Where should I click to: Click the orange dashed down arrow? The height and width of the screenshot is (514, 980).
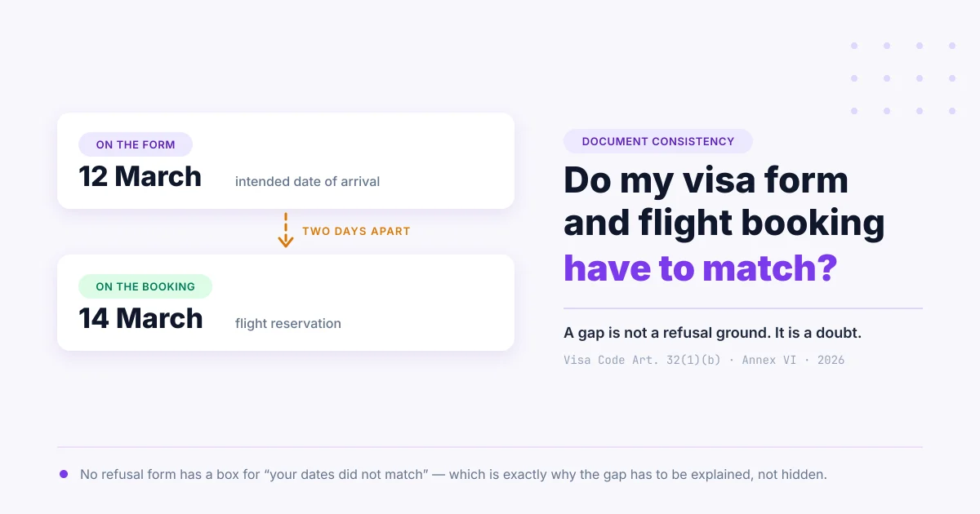286,230
